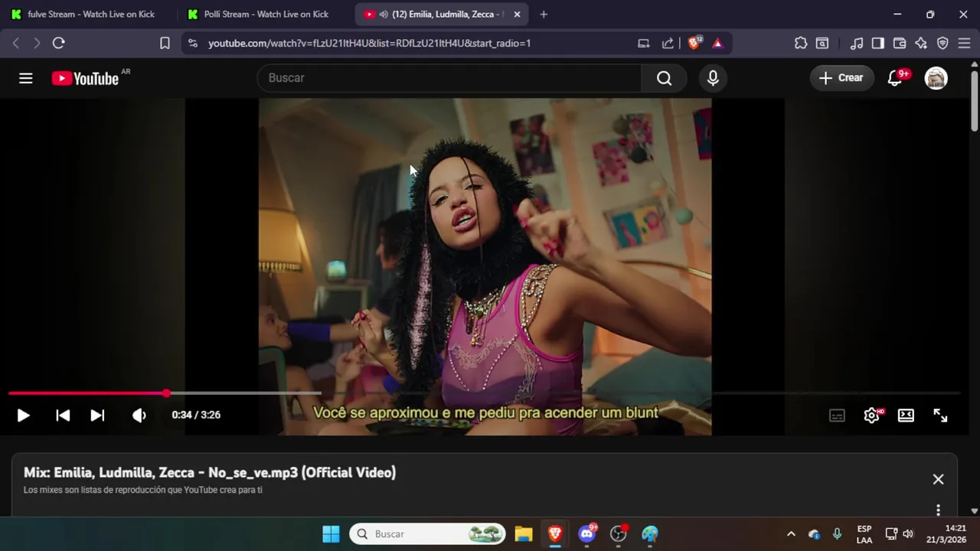Click the address bar URL
Screen dimensions: 980x551
[x=369, y=44]
